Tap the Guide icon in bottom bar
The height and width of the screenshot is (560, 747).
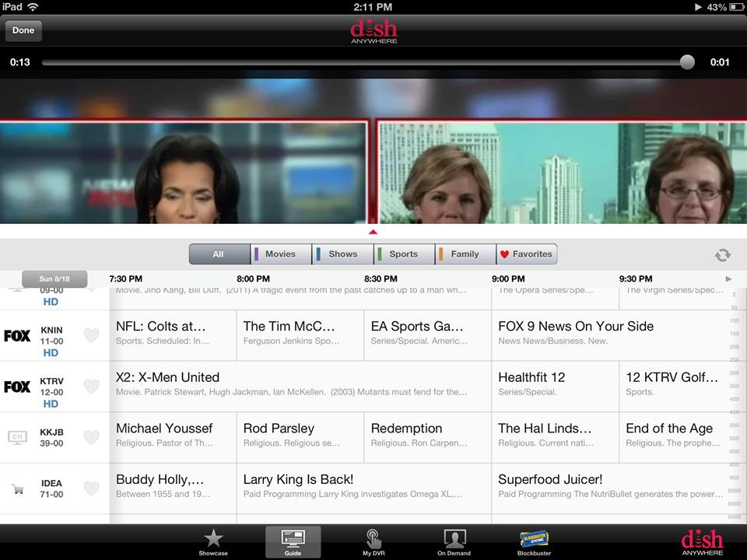(x=293, y=541)
